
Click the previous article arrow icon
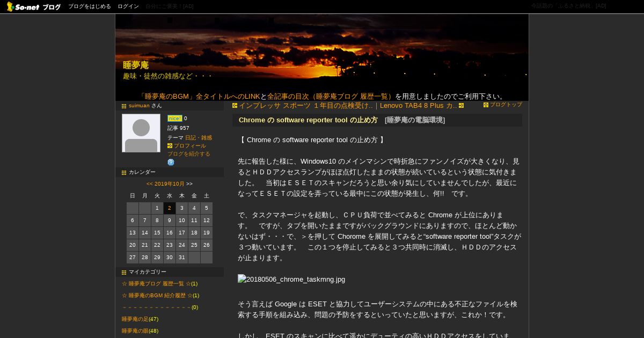coord(235,106)
